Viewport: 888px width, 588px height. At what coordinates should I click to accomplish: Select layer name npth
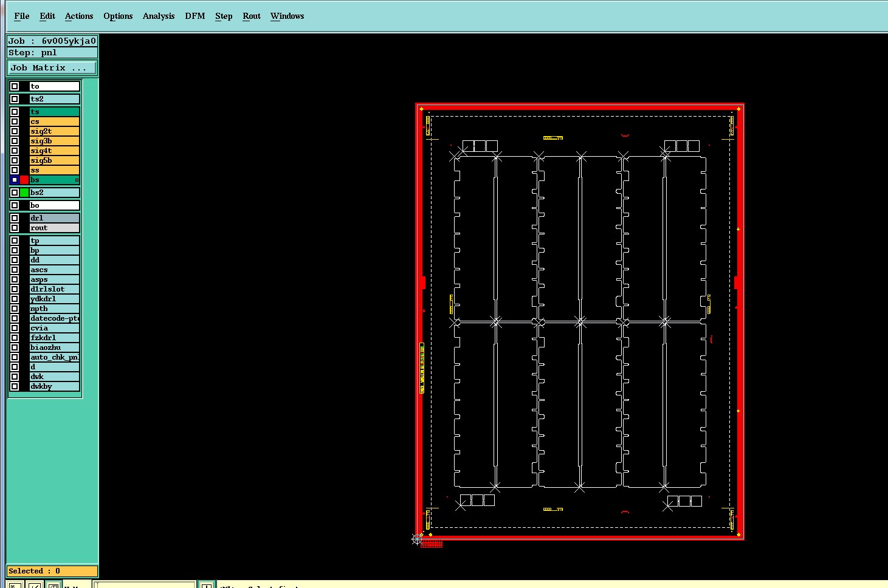point(54,309)
